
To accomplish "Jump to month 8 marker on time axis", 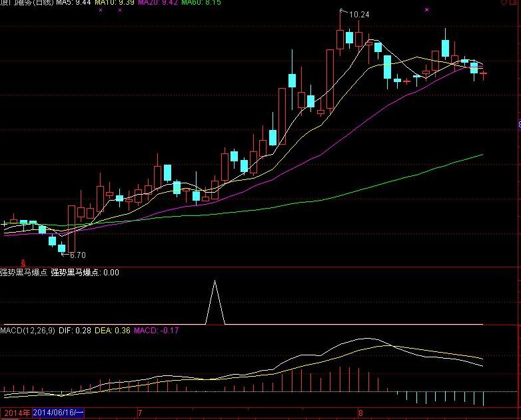I will (x=360, y=413).
